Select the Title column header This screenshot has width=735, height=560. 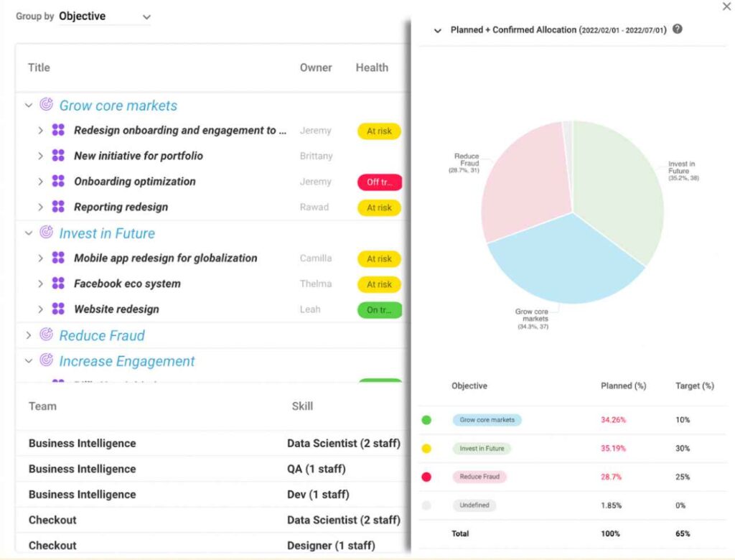point(39,67)
